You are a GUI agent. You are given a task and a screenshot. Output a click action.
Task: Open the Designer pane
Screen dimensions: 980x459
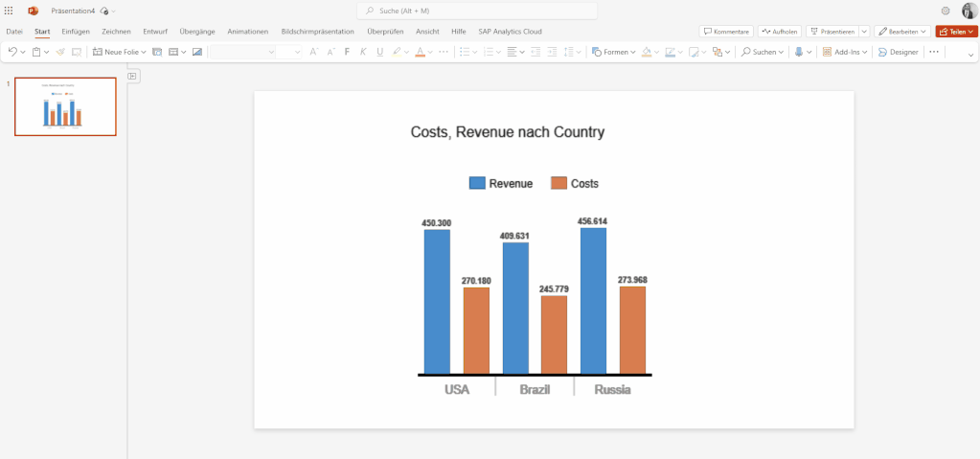coord(899,52)
